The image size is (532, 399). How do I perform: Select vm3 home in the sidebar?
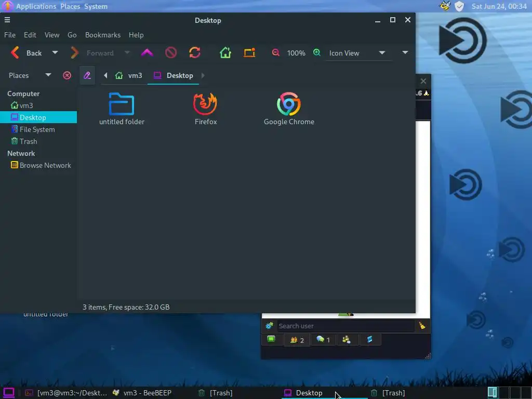pos(38,105)
